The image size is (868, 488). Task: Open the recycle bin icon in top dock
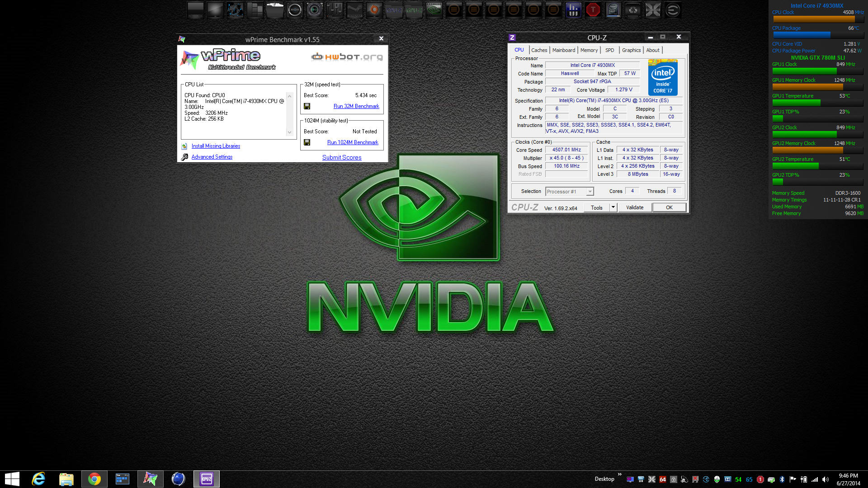pyautogui.click(x=633, y=10)
